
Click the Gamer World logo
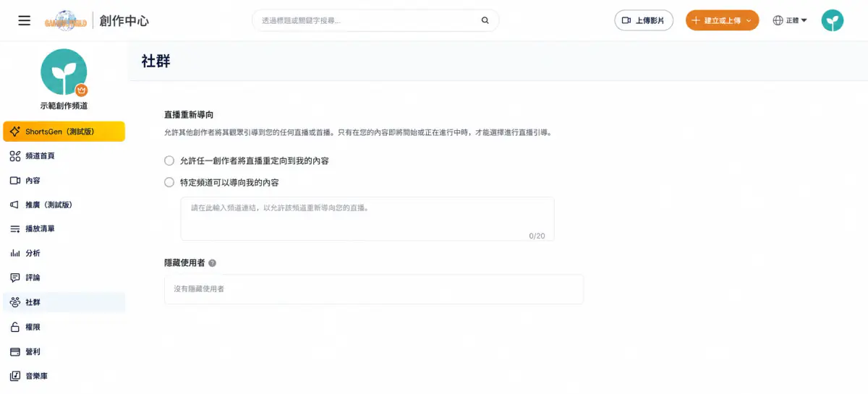coord(66,20)
